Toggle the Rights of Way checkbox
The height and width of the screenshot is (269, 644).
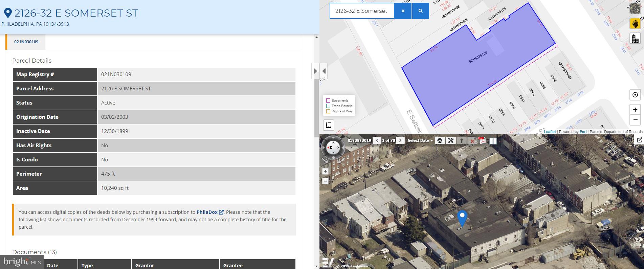pos(328,111)
